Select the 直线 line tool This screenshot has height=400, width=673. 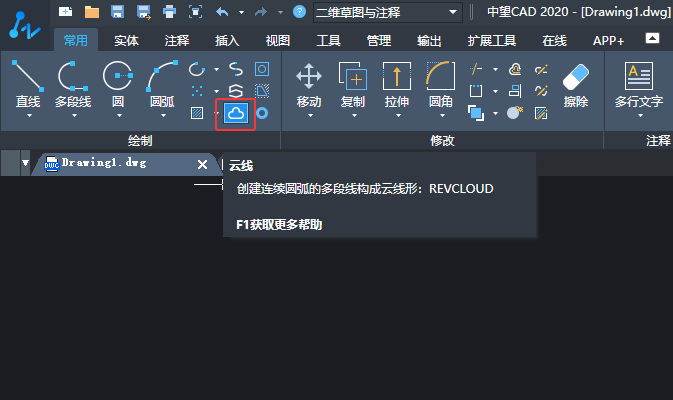28,84
